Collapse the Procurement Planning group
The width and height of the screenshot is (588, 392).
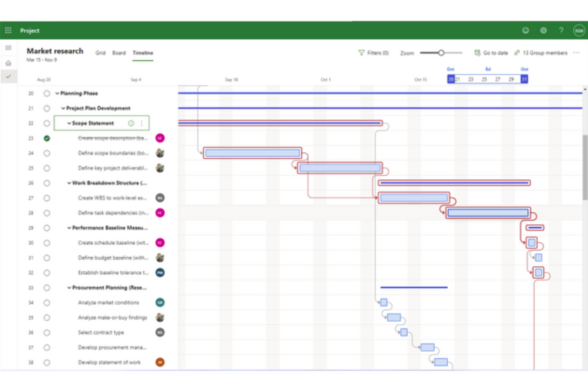(x=69, y=288)
